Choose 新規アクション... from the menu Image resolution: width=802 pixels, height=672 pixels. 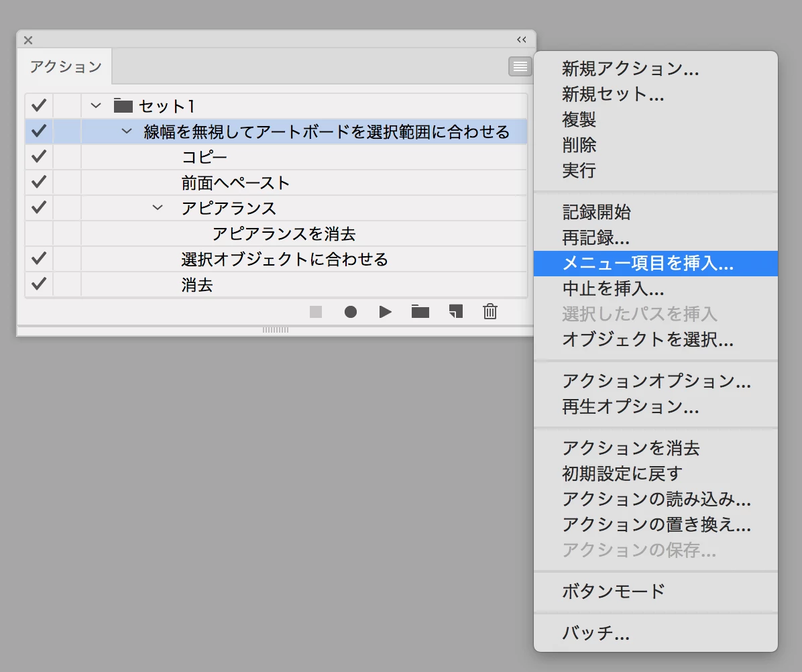(x=656, y=68)
